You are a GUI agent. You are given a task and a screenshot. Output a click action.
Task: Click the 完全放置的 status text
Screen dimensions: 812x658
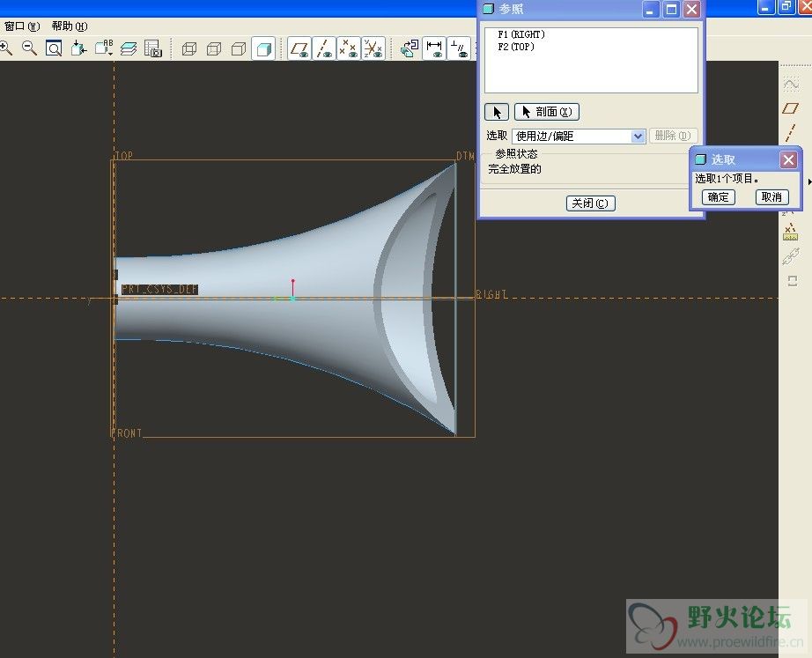point(514,169)
